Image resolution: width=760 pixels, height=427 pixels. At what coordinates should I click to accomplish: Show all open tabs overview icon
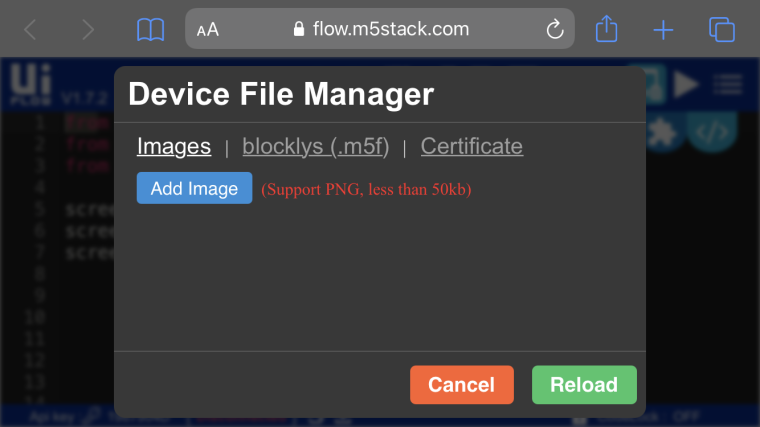(722, 30)
